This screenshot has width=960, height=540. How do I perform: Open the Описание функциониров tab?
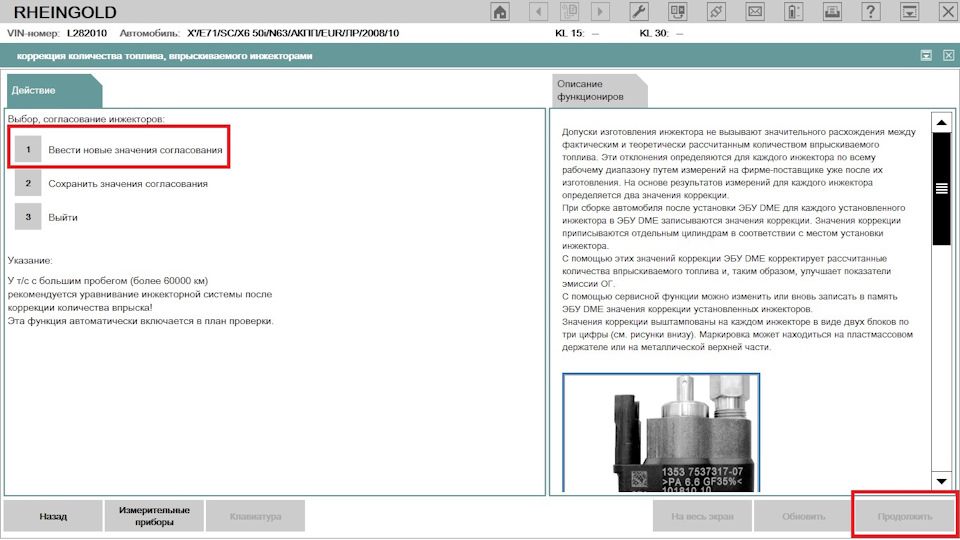(x=599, y=91)
